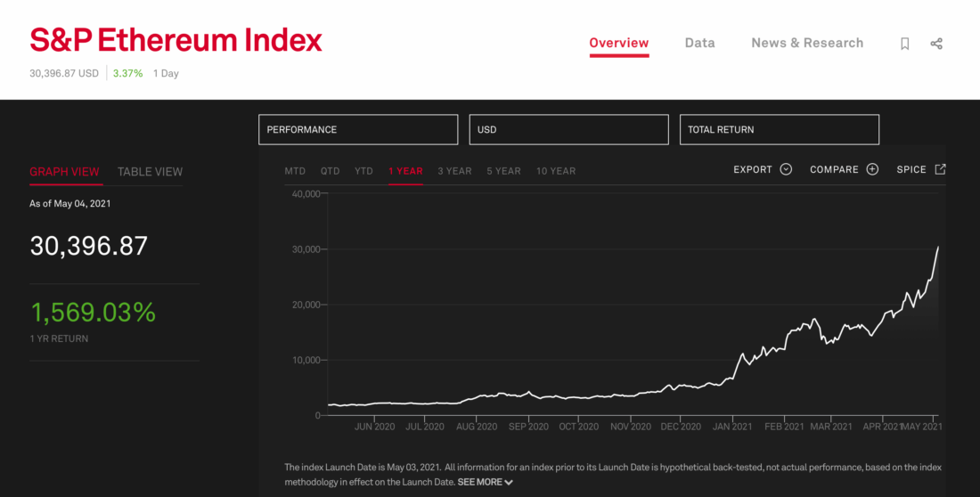Click the SPICE external link icon

940,169
